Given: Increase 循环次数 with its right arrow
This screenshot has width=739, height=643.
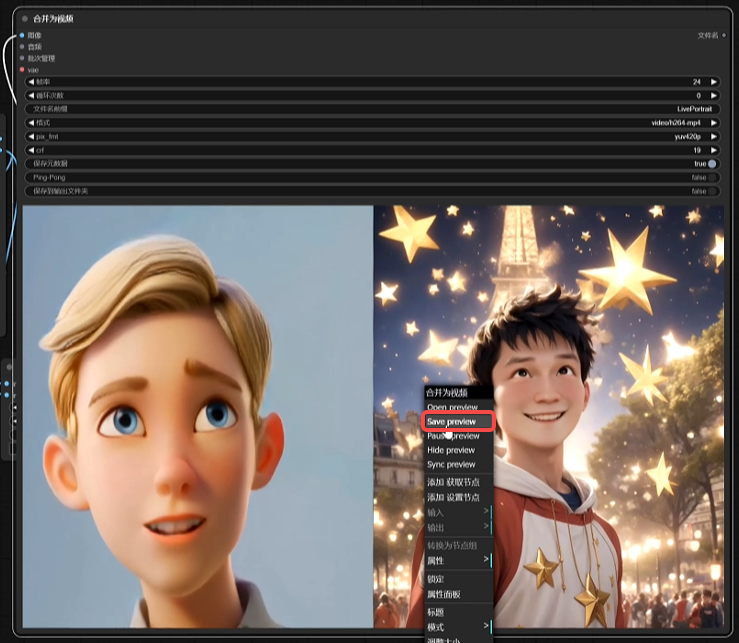Looking at the screenshot, I should pyautogui.click(x=714, y=96).
